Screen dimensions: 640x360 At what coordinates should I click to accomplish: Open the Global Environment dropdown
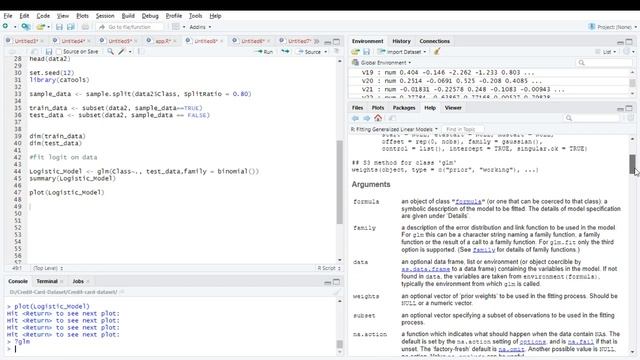382,63
